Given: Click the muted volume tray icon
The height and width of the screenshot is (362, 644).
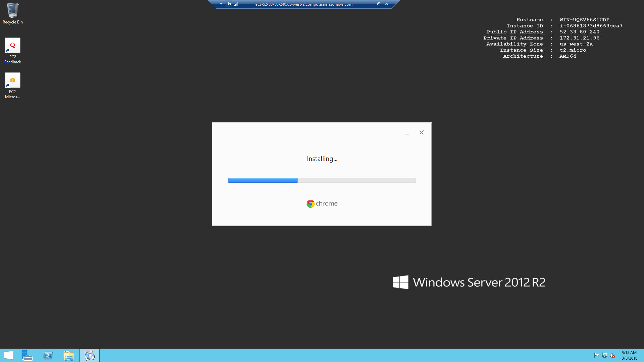Looking at the screenshot, I should coord(612,355).
